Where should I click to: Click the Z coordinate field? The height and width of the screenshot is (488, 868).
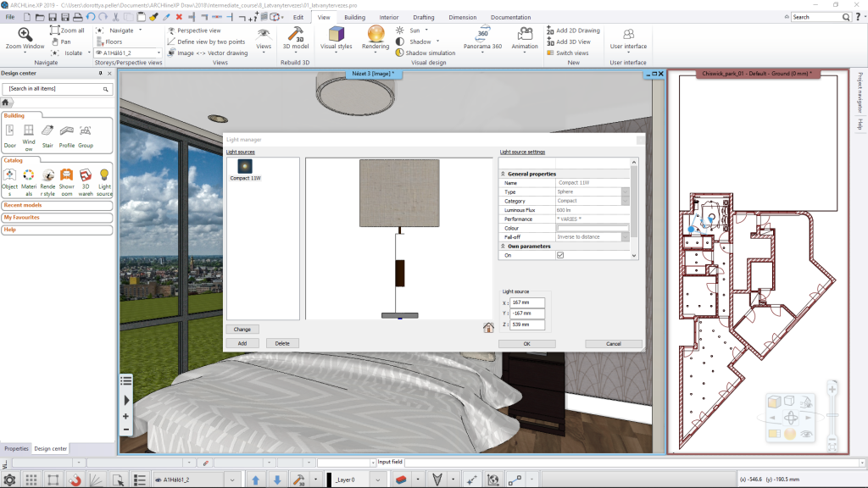527,324
